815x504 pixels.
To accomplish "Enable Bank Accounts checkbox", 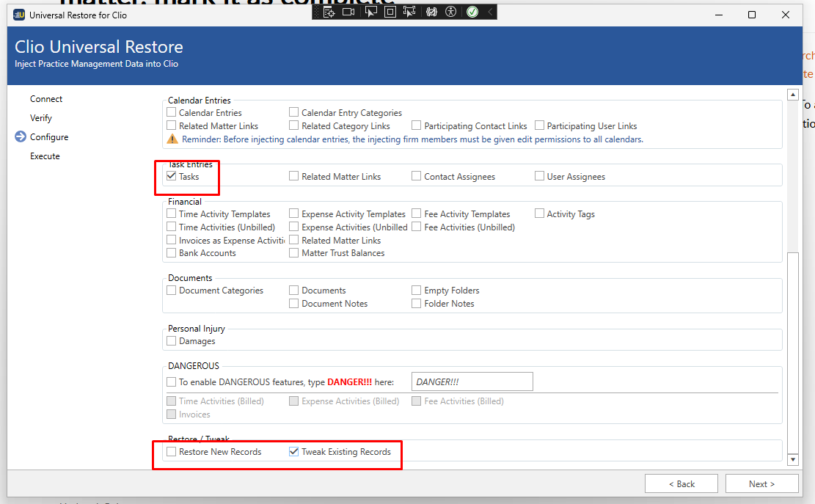I will [171, 252].
